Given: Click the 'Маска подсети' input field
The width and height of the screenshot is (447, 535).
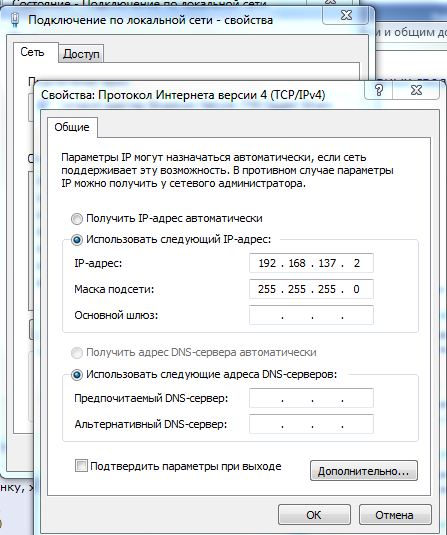Looking at the screenshot, I should (311, 289).
